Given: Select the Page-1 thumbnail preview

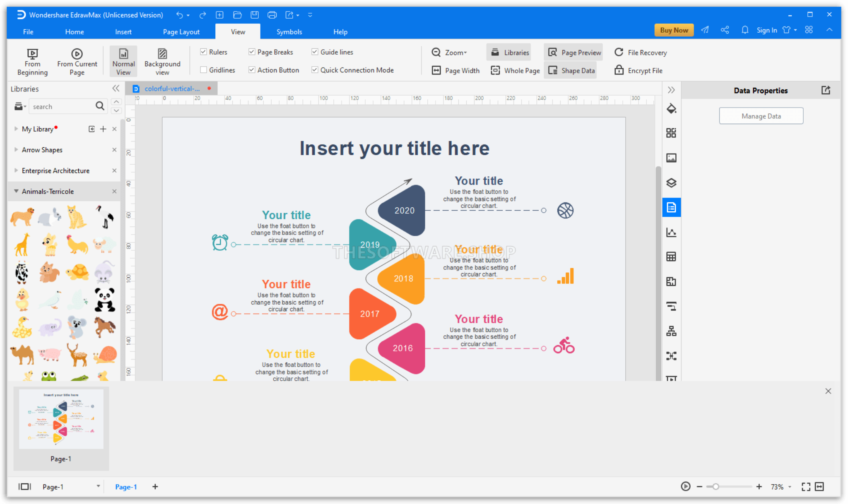Looking at the screenshot, I should (60, 420).
